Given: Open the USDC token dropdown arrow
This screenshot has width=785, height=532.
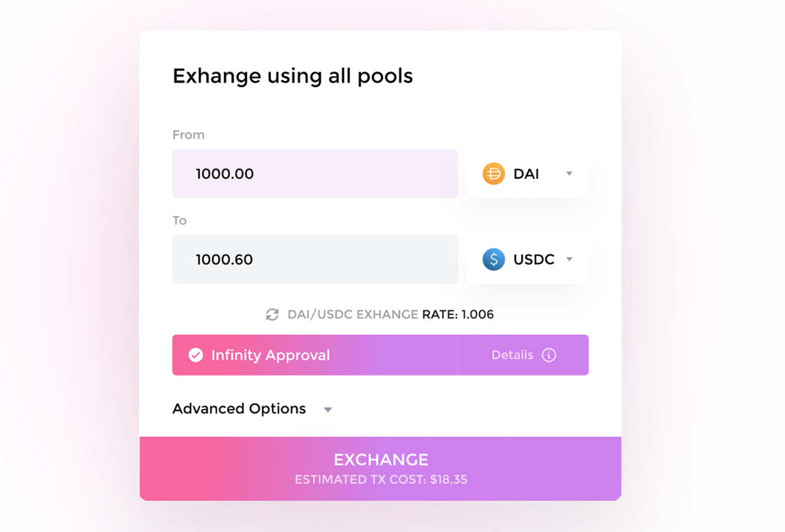Looking at the screenshot, I should 569,260.
